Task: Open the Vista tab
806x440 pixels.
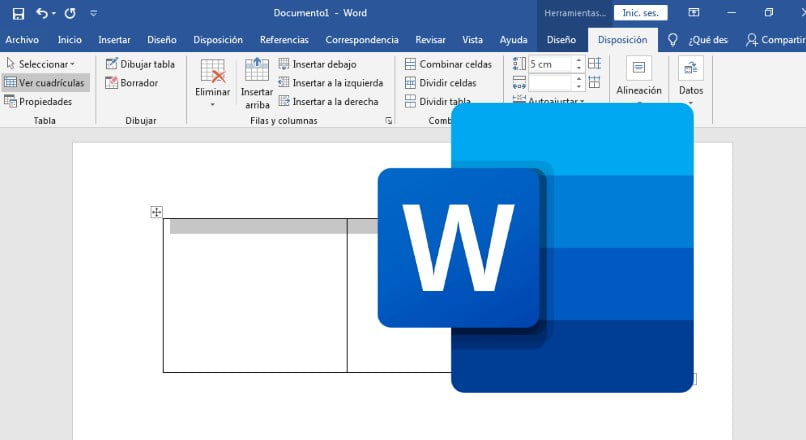Action: tap(472, 40)
